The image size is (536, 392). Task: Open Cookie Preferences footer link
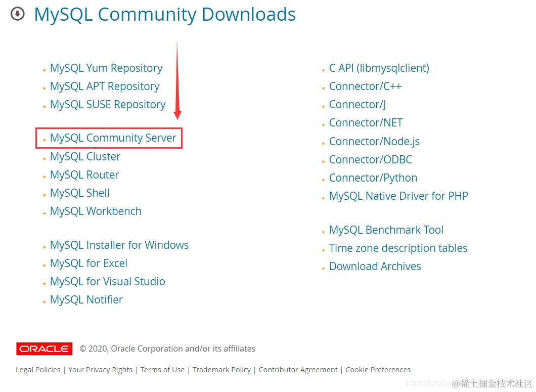[378, 370]
